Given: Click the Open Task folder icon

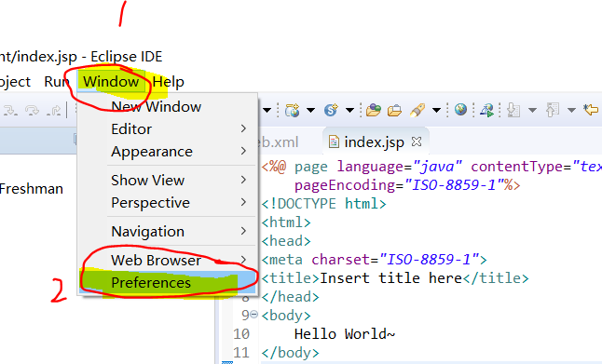Looking at the screenshot, I should tap(394, 111).
